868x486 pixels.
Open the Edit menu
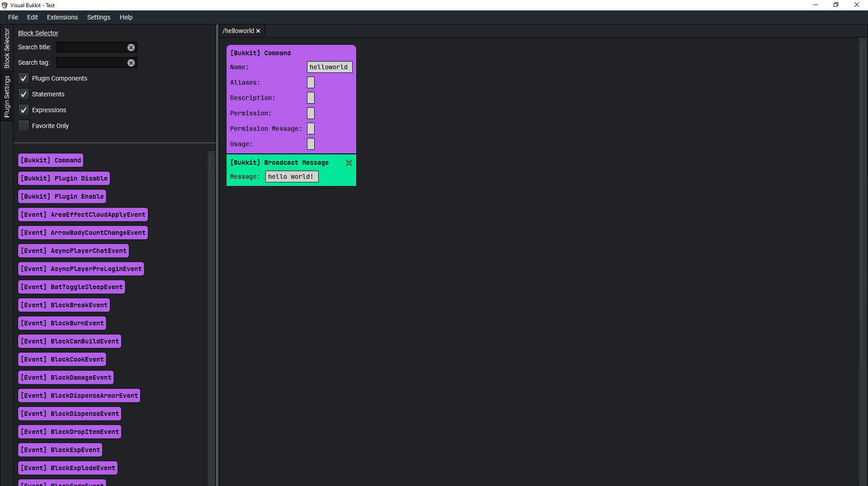click(33, 17)
